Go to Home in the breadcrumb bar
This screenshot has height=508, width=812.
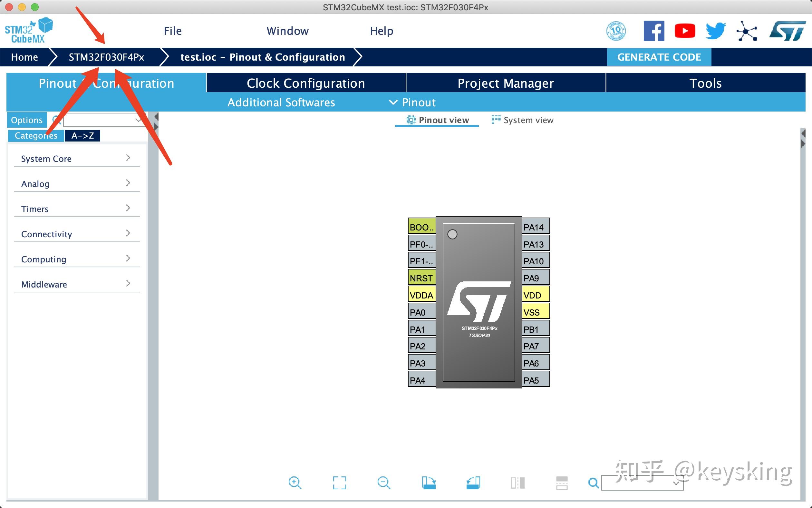click(x=24, y=57)
